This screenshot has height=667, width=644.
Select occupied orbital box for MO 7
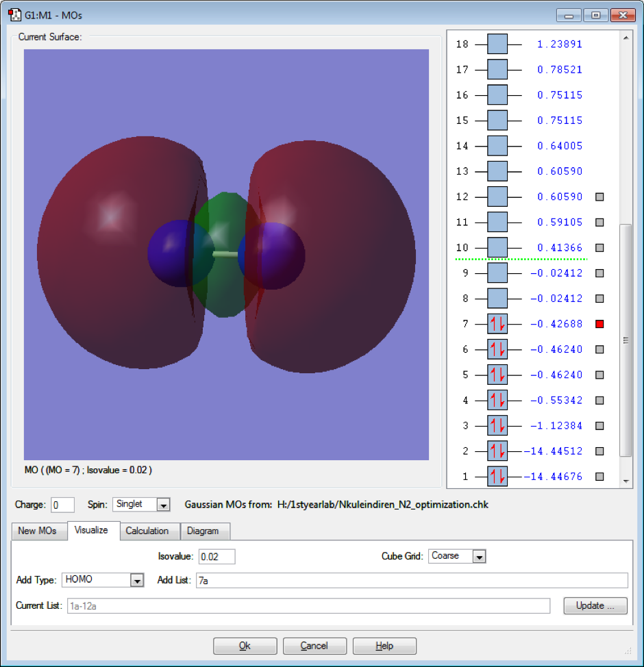click(497, 324)
